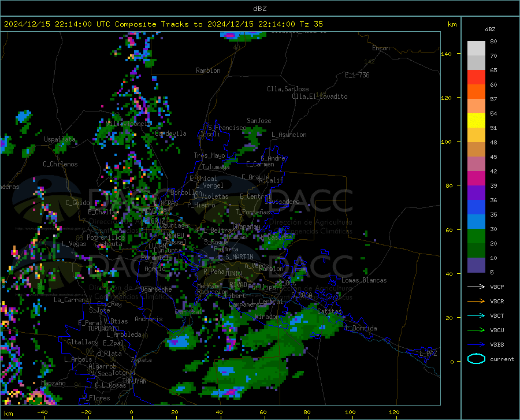Viewport: 520px width, 420px height.
Task: Click the '120' tick on bottom km axis
Action: point(394,412)
